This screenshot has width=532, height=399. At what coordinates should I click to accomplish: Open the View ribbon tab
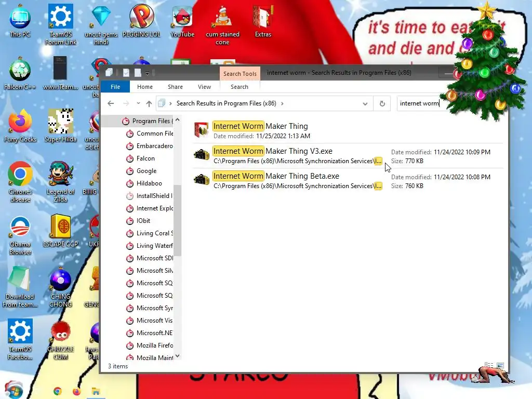205,87
